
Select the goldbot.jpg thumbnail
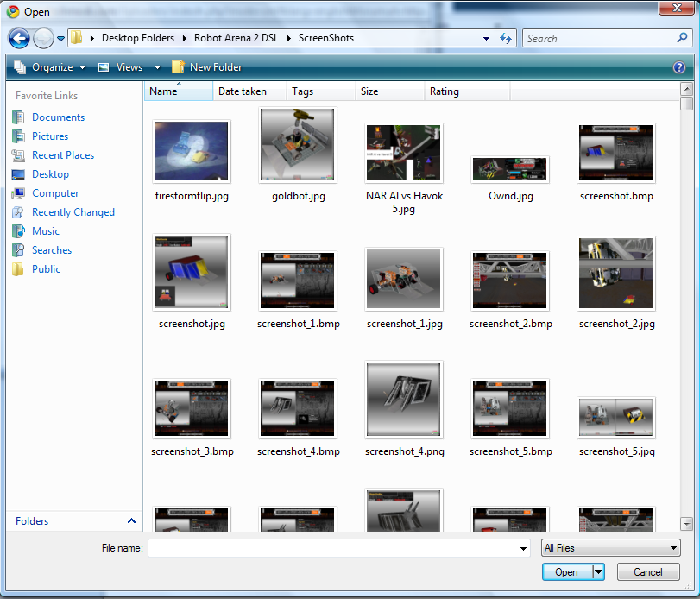point(298,145)
